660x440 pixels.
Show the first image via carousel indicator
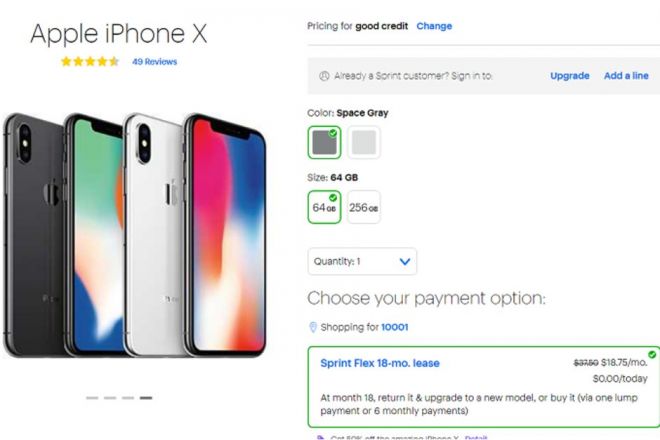pyautogui.click(x=92, y=397)
